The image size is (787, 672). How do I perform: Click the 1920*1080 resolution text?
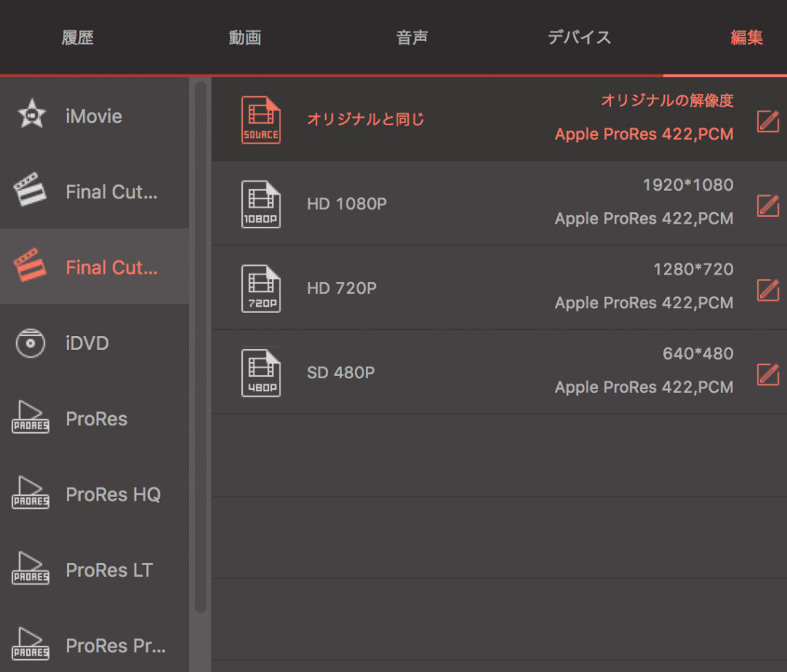point(688,185)
